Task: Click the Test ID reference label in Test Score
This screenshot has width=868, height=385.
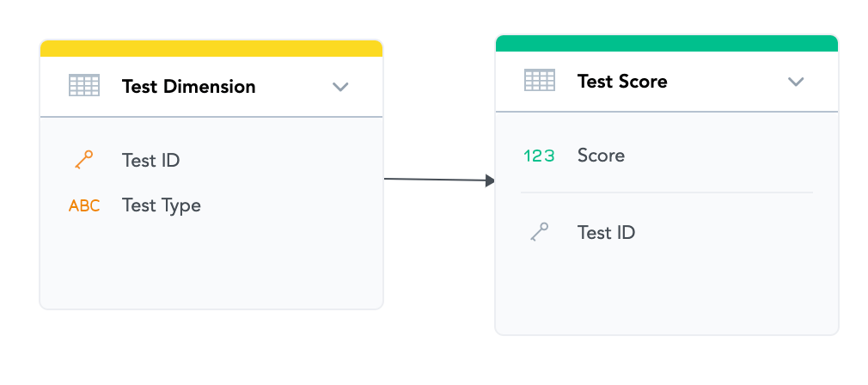Action: (606, 233)
